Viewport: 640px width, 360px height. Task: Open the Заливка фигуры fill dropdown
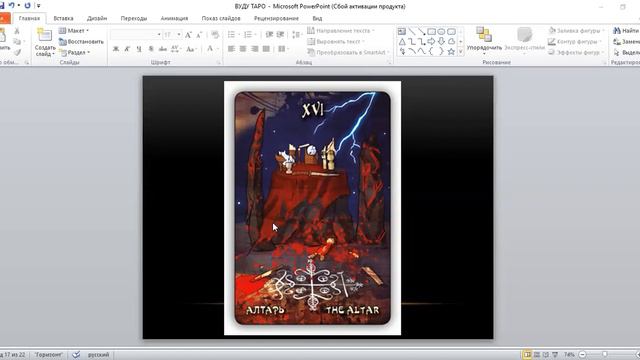(x=576, y=31)
